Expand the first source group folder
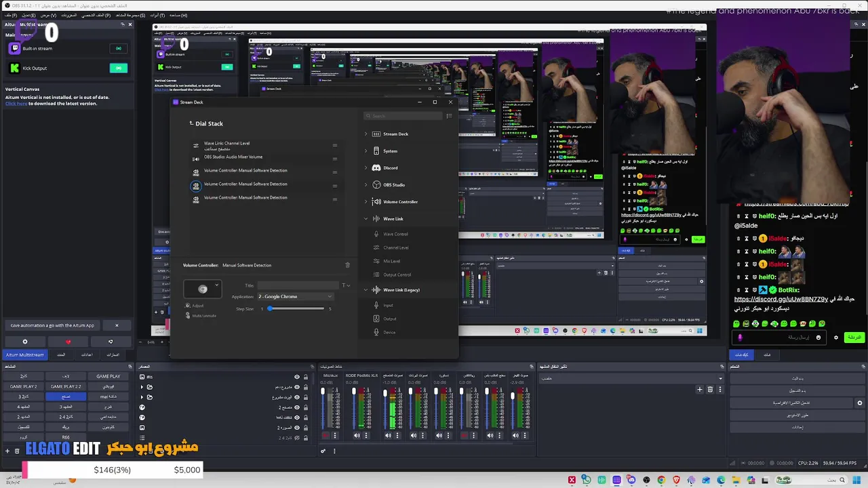Image resolution: width=868 pixels, height=488 pixels. (142, 387)
